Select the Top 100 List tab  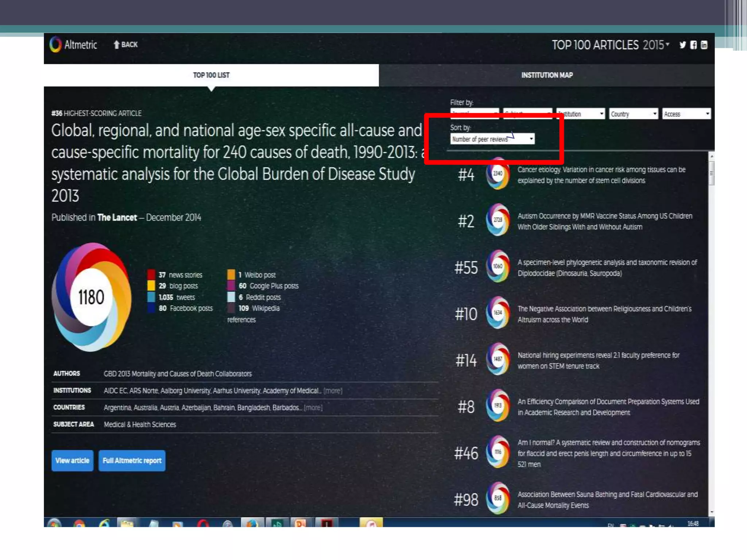coord(211,75)
